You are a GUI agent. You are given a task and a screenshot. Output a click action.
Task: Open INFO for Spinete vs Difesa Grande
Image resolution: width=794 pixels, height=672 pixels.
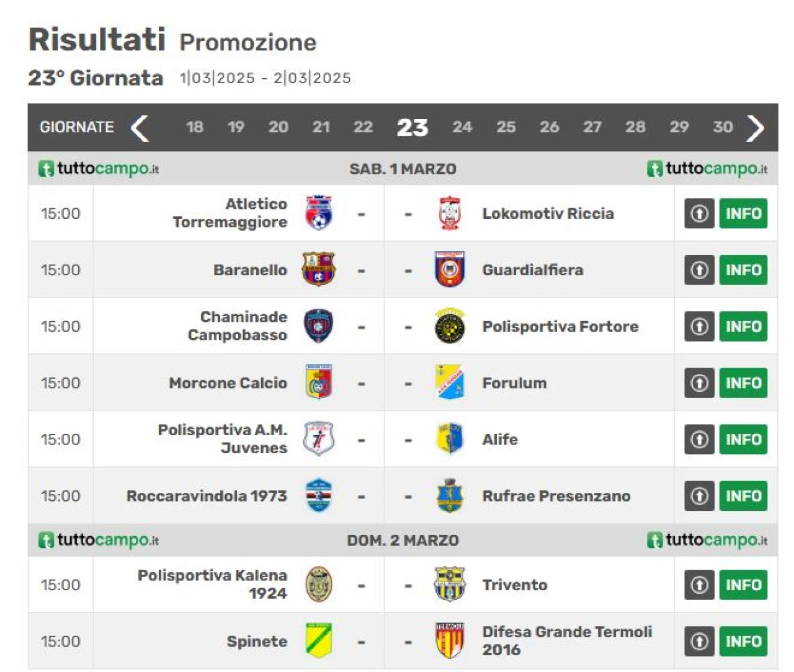[743, 641]
